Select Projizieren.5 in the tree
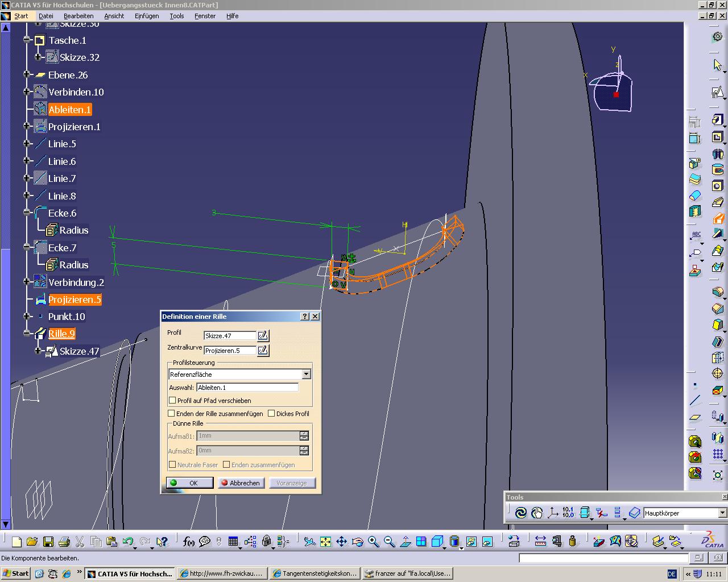Screen dimensions: 728x582 point(75,300)
